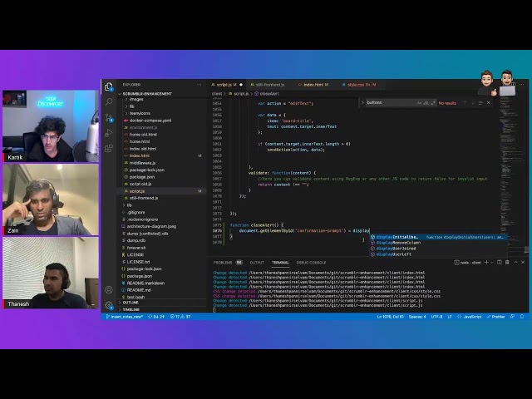Open middleware.js in explorer
Screen dimensions: 532x399
click(142, 163)
